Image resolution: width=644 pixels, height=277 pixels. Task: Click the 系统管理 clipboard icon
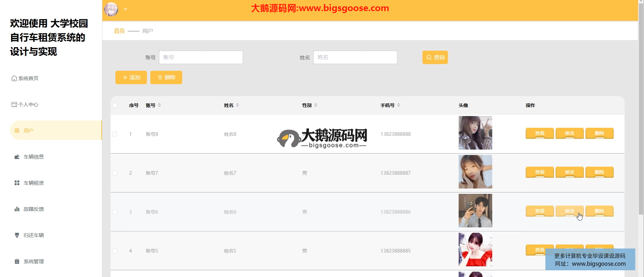(17, 262)
